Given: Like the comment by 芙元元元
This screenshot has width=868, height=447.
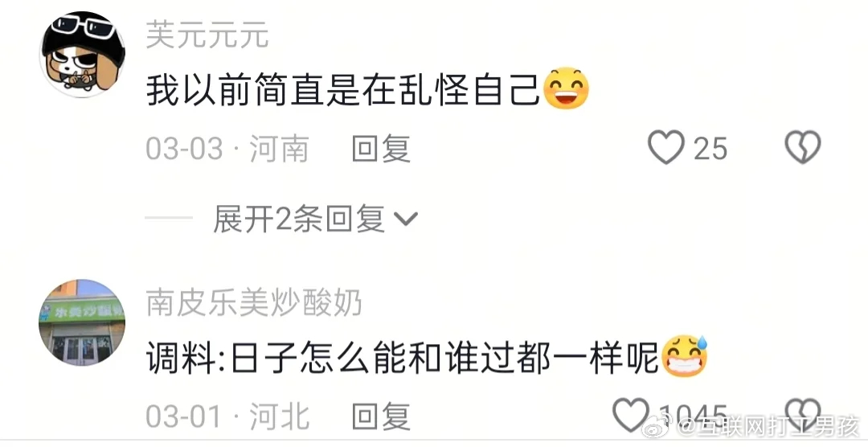Looking at the screenshot, I should [666, 147].
